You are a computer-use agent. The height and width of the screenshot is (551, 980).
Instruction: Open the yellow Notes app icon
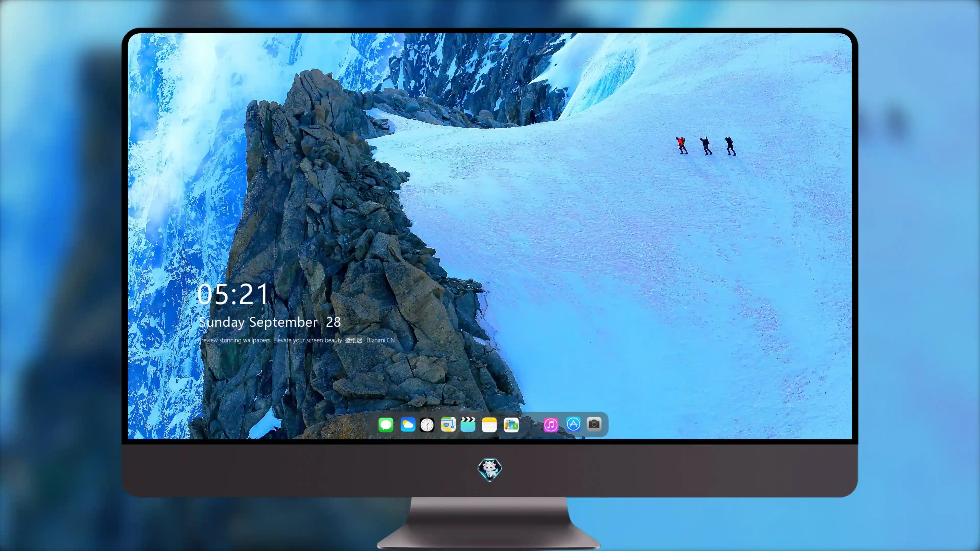point(489,425)
